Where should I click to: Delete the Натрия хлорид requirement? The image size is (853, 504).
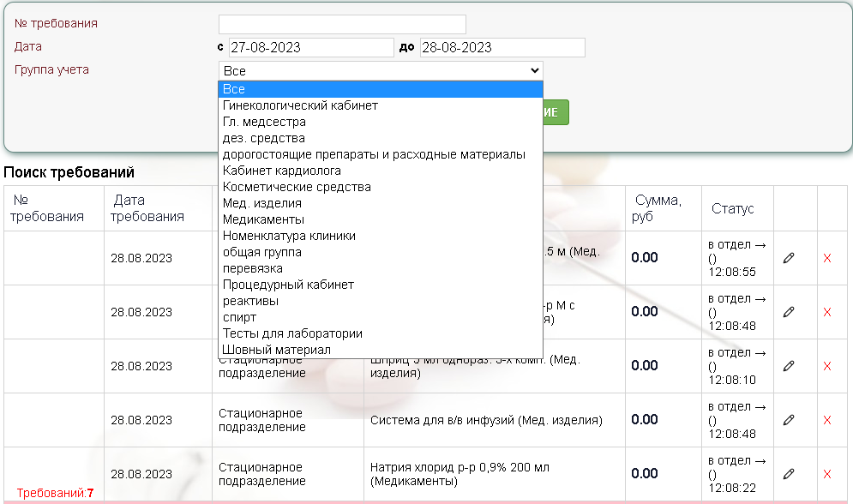coord(827,474)
